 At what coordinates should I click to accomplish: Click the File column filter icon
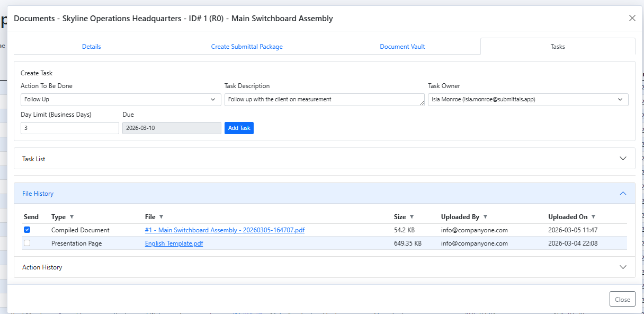[161, 217]
